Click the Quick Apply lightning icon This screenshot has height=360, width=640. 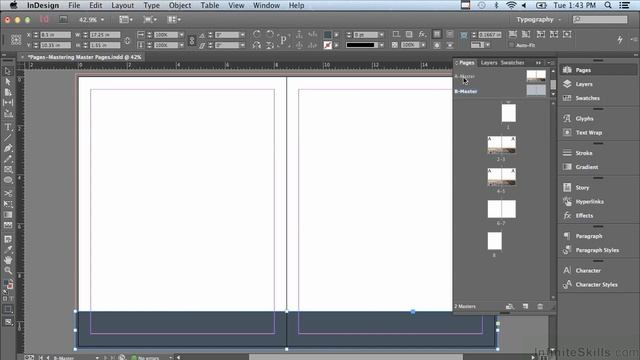click(x=620, y=40)
